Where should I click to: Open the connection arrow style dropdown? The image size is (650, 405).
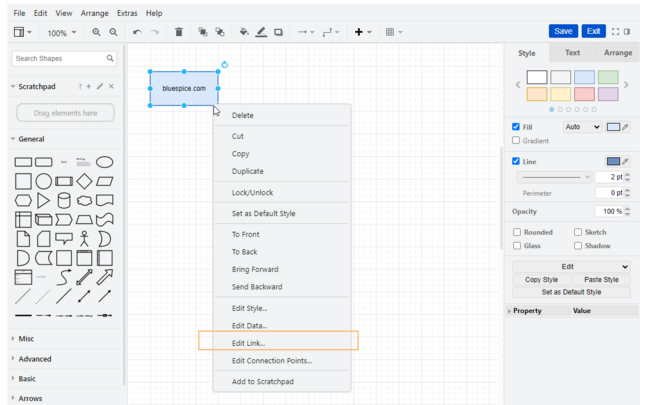[306, 32]
